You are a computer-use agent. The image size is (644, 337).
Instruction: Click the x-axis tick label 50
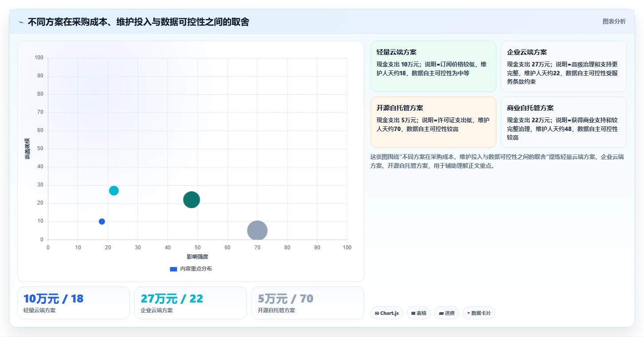(198, 248)
